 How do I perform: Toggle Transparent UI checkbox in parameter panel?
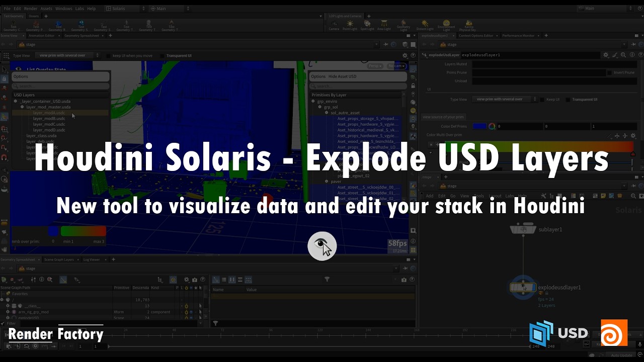pos(568,100)
